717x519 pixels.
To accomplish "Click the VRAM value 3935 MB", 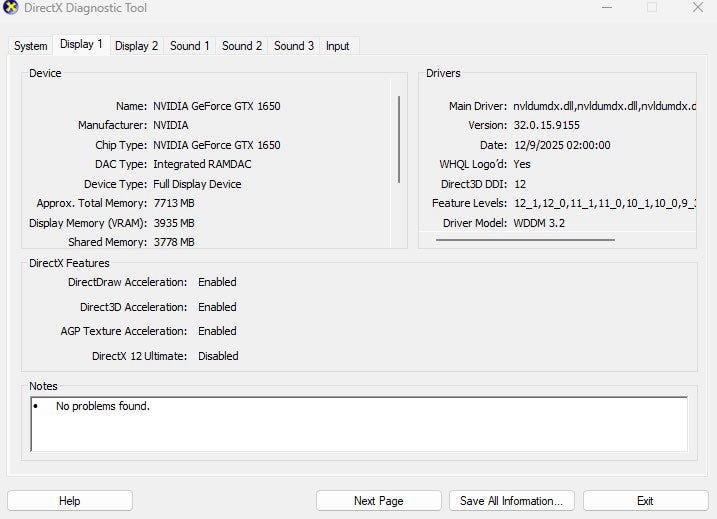I will tap(174, 223).
